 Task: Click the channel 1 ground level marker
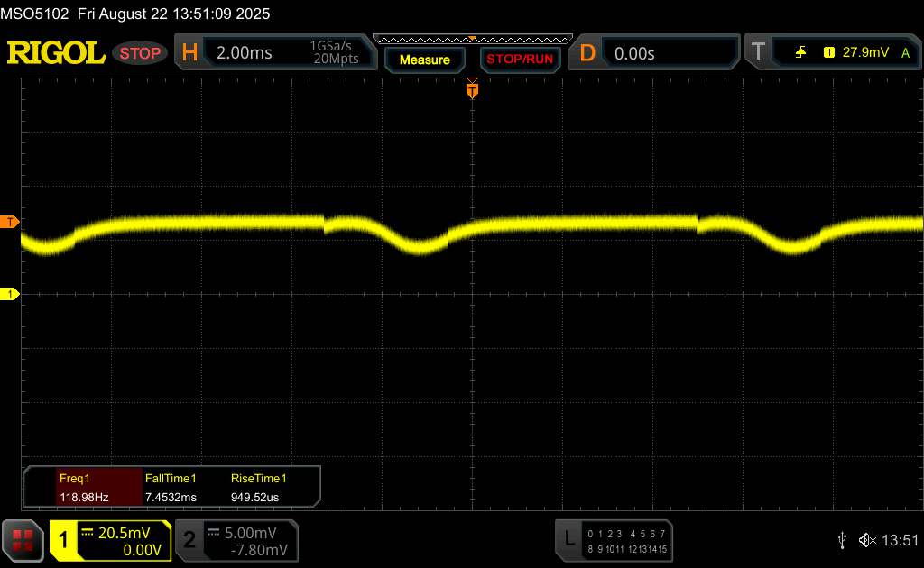point(10,294)
